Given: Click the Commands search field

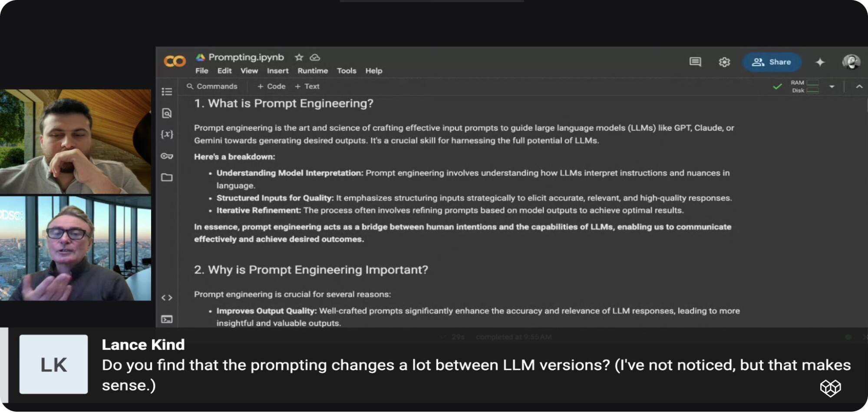Looking at the screenshot, I should (x=212, y=87).
